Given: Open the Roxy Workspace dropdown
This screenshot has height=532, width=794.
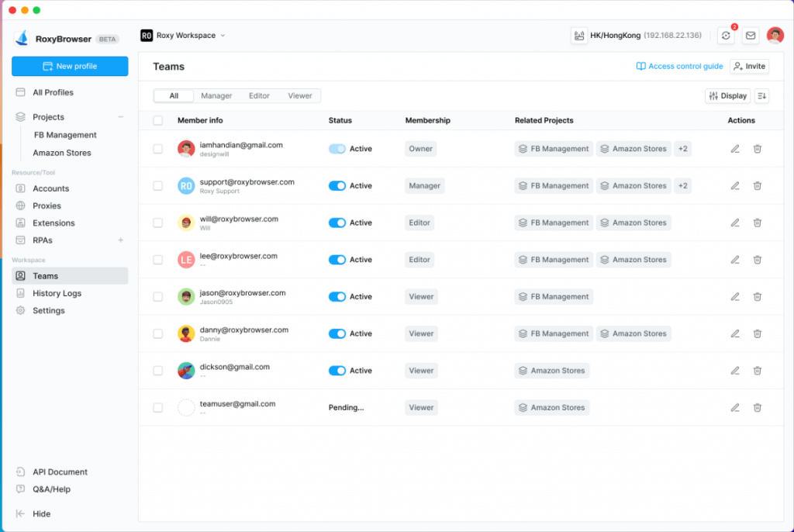Looking at the screenshot, I should 184,36.
